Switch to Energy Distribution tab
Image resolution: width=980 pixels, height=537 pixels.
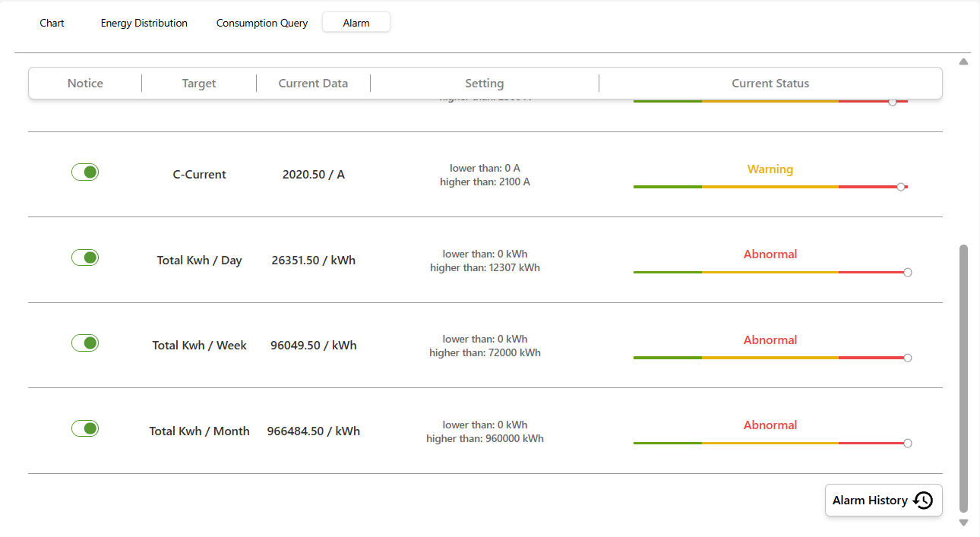coord(144,23)
